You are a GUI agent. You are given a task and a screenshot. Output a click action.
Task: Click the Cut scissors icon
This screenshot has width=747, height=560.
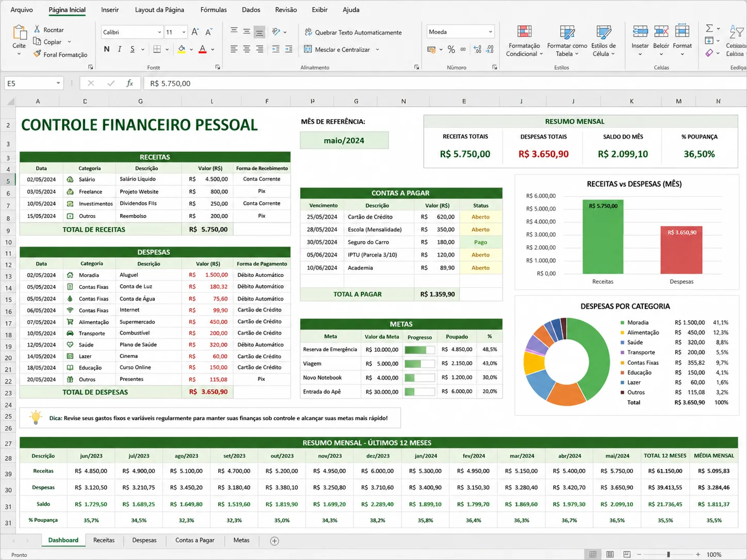37,29
